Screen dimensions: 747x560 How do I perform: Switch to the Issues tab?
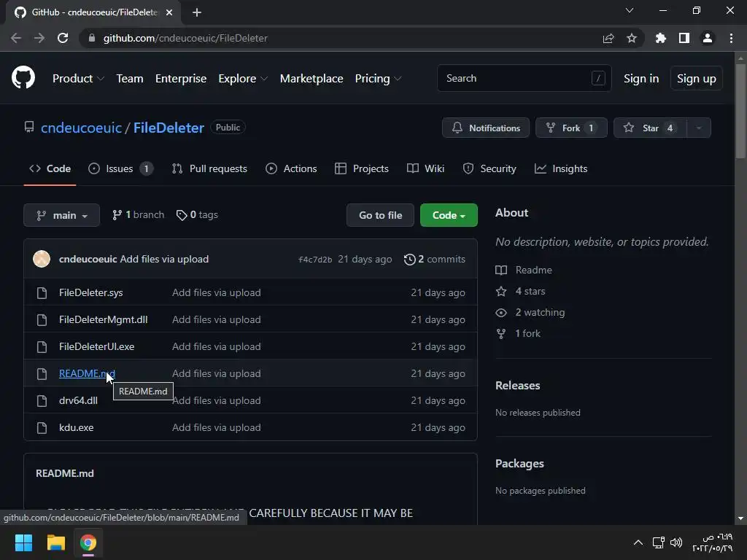click(120, 168)
